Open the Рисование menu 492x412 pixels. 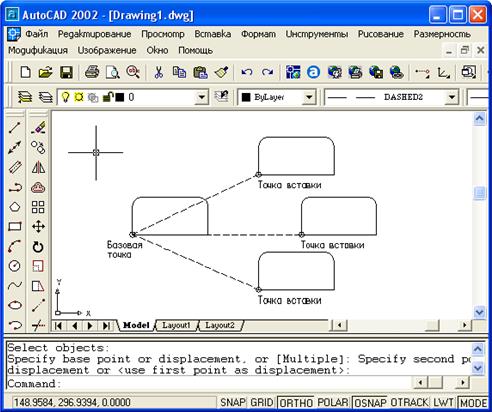(x=381, y=34)
